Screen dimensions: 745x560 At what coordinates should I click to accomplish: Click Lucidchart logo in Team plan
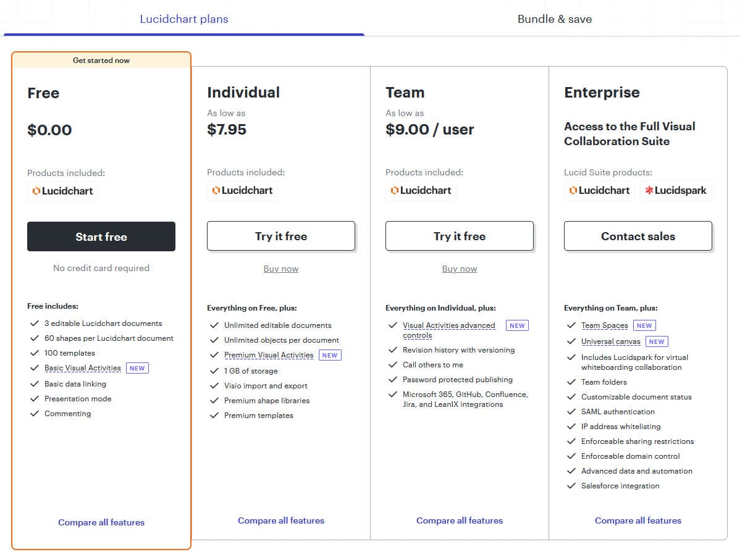click(x=421, y=191)
